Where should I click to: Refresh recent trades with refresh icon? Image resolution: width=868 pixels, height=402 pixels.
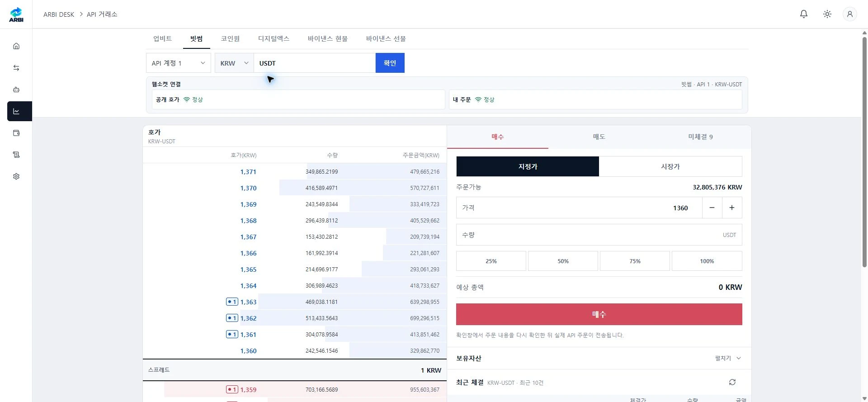coord(732,382)
